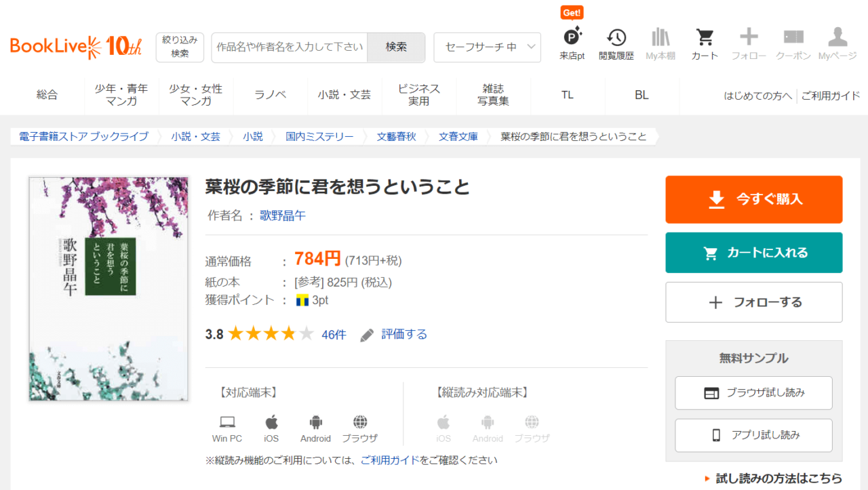This screenshot has height=490, width=868.
Task: Click the カートに入れる button
Action: [753, 253]
